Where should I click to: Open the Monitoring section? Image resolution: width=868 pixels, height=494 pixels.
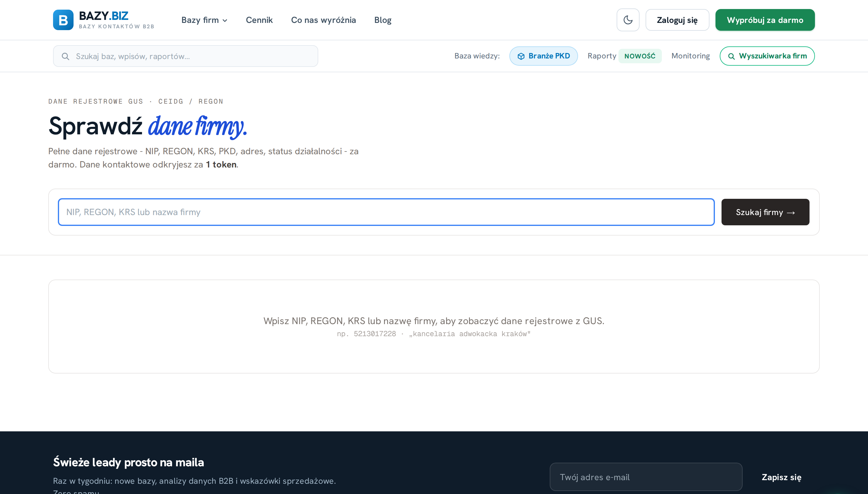[x=690, y=56]
